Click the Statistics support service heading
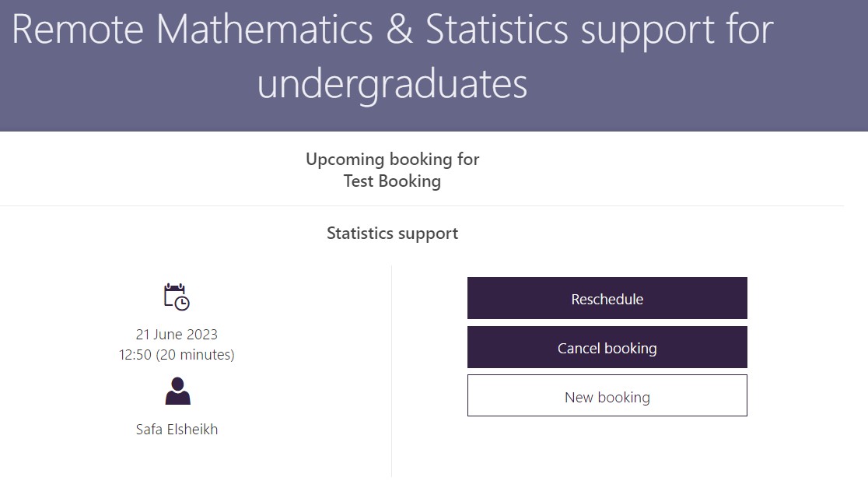 pyautogui.click(x=392, y=233)
